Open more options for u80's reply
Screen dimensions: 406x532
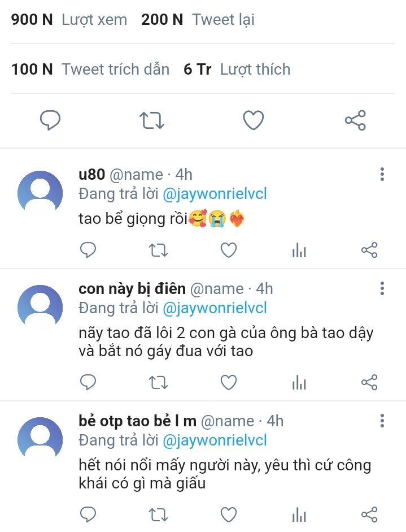382,174
